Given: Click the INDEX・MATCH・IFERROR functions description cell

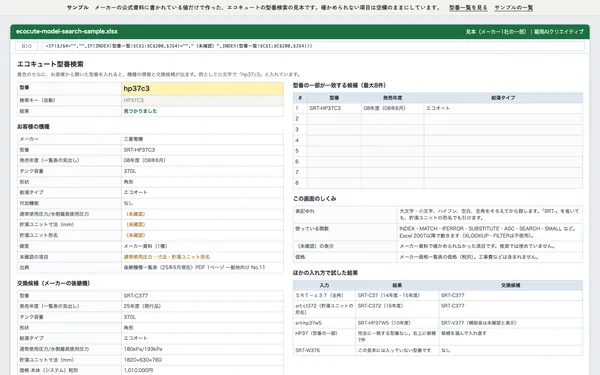Looking at the screenshot, I should click(490, 232).
